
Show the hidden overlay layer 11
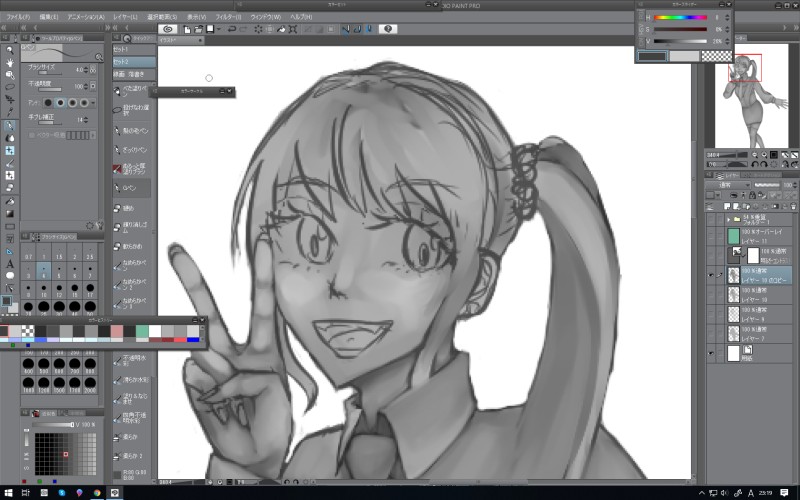pos(711,236)
